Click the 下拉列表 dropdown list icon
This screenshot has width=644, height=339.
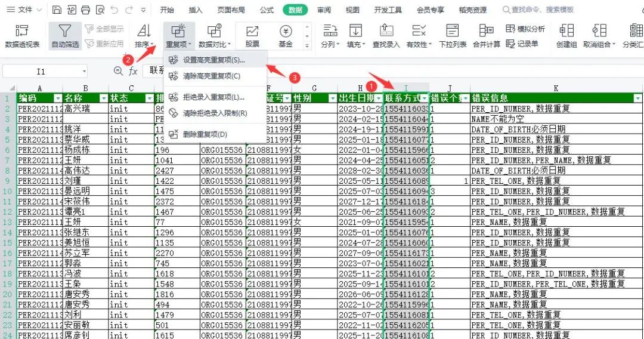tap(452, 36)
